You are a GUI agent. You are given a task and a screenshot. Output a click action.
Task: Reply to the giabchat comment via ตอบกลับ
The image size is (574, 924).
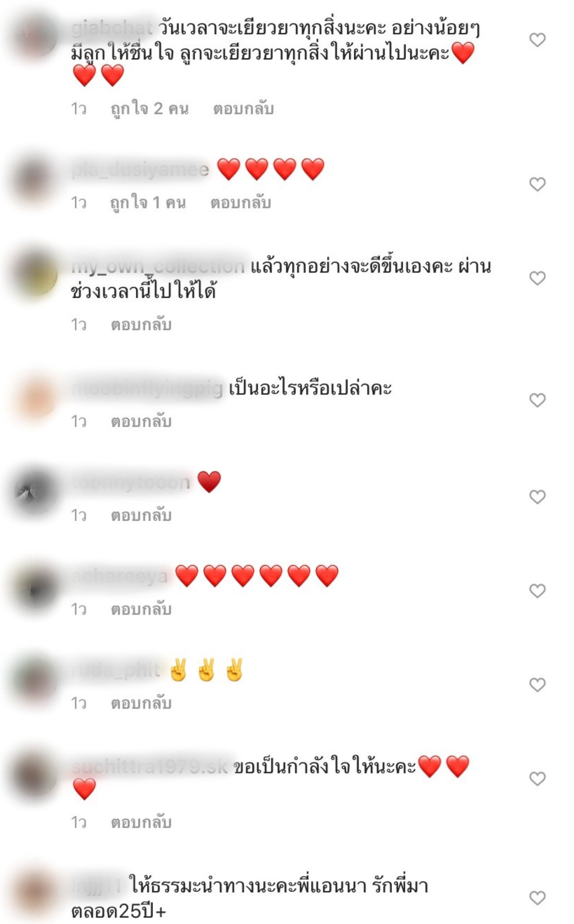pos(243,109)
